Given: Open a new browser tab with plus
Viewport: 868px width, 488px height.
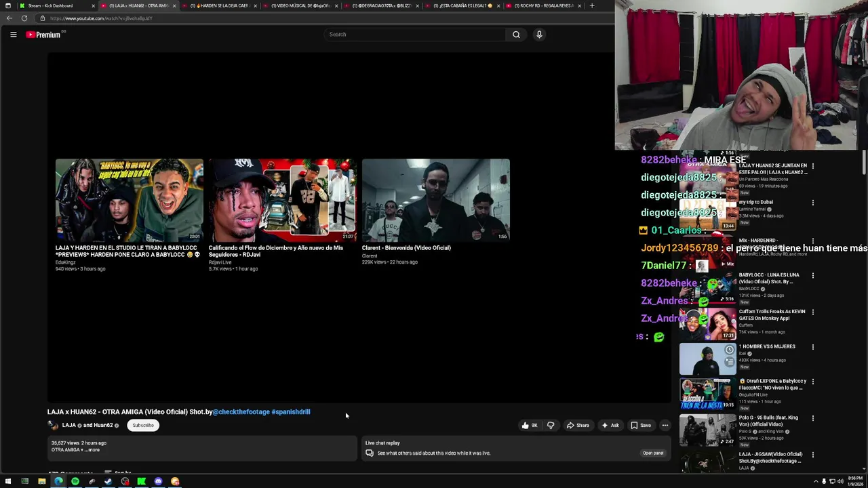Looking at the screenshot, I should coord(592,5).
